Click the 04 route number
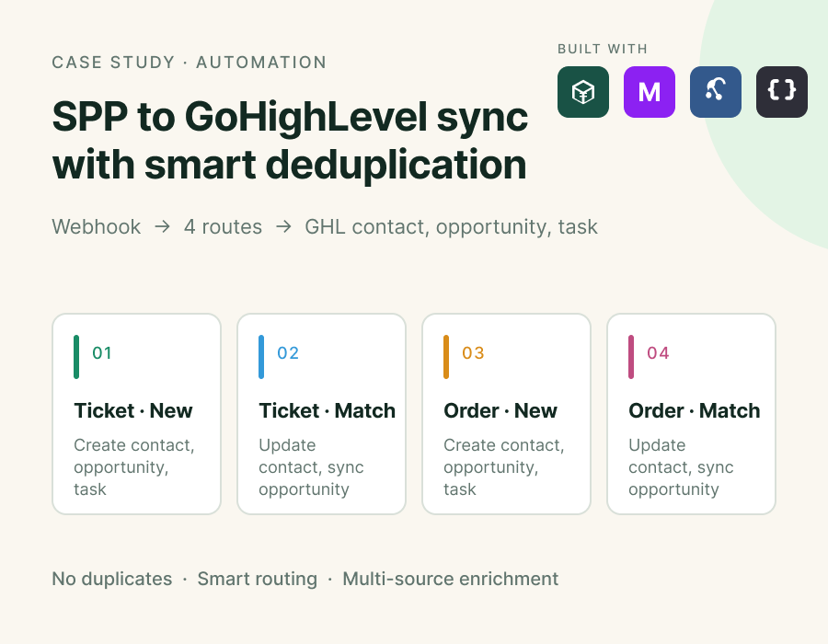 658,353
